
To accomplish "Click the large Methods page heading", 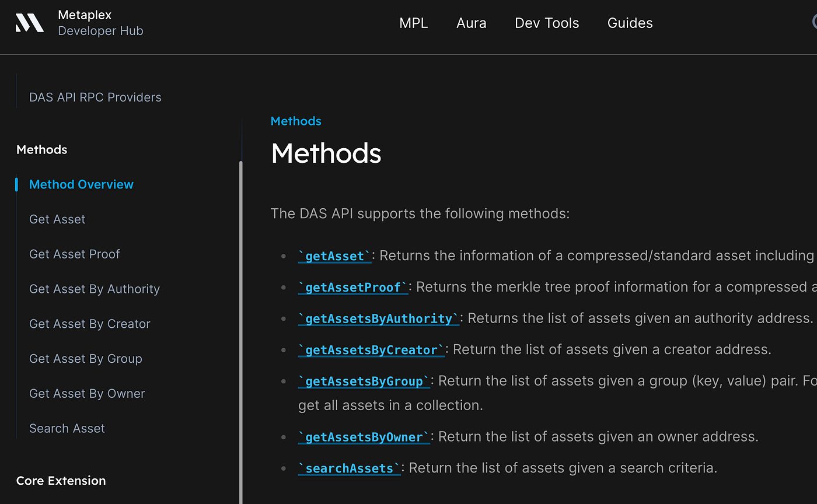I will click(x=326, y=153).
